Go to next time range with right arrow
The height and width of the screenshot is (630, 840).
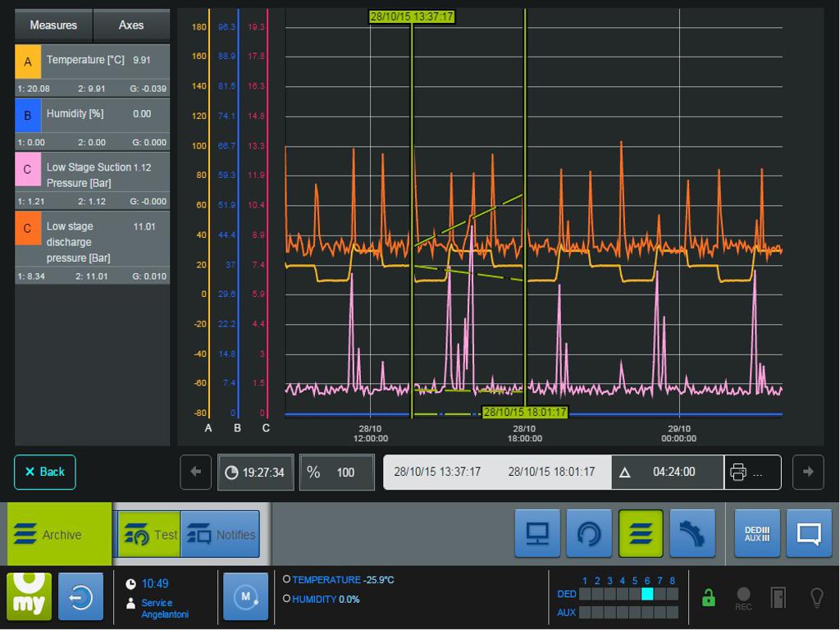808,472
